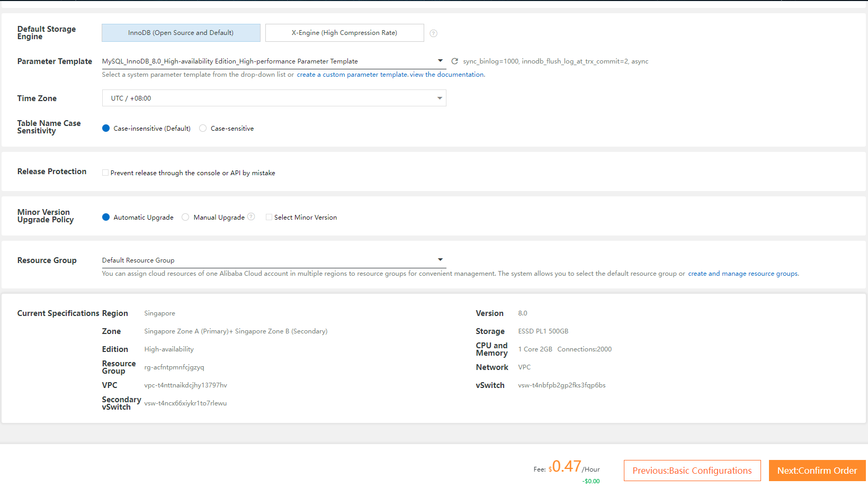The height and width of the screenshot is (497, 868).
Task: Click Next: Confirm Order button
Action: [817, 471]
